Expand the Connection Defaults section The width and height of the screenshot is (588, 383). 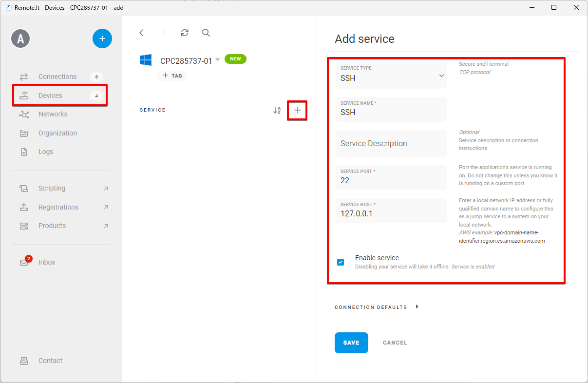point(377,307)
